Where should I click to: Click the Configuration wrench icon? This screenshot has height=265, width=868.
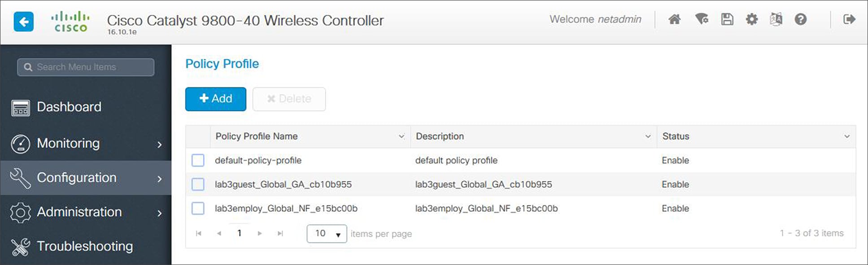click(x=21, y=178)
